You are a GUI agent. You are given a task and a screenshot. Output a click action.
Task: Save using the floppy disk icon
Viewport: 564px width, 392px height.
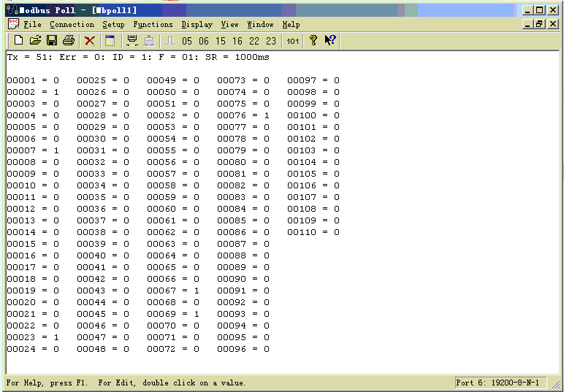tap(52, 41)
